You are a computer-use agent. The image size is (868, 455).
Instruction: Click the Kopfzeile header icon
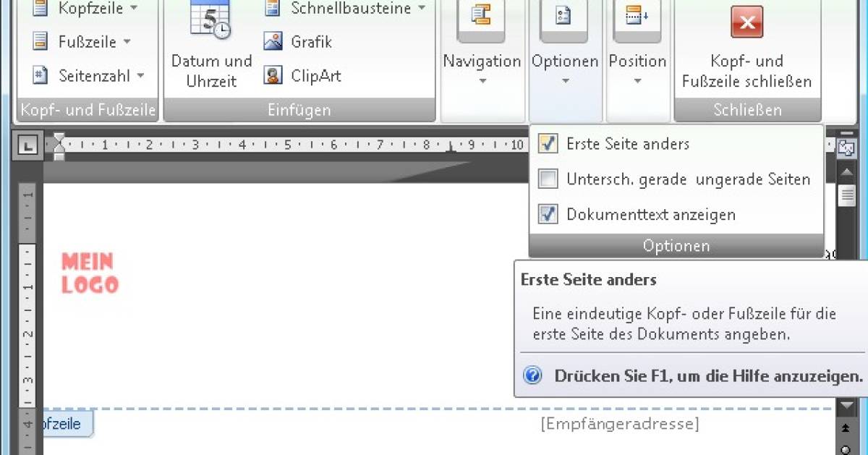pyautogui.click(x=41, y=9)
